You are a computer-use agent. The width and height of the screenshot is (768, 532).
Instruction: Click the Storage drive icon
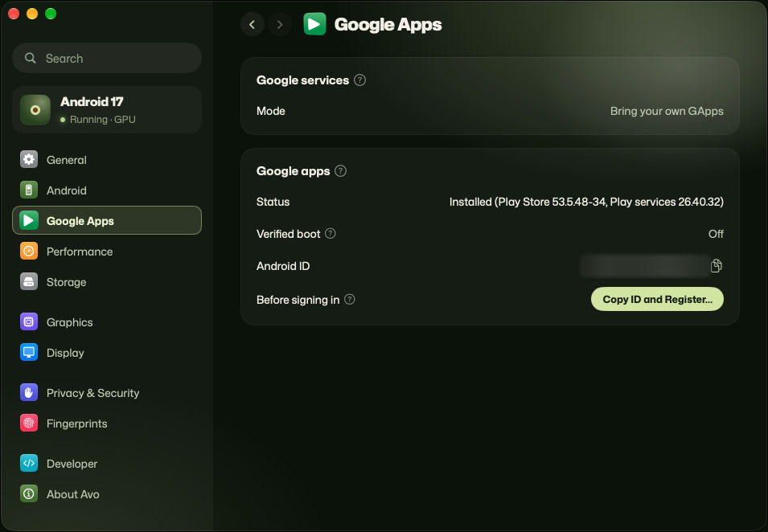pos(29,282)
